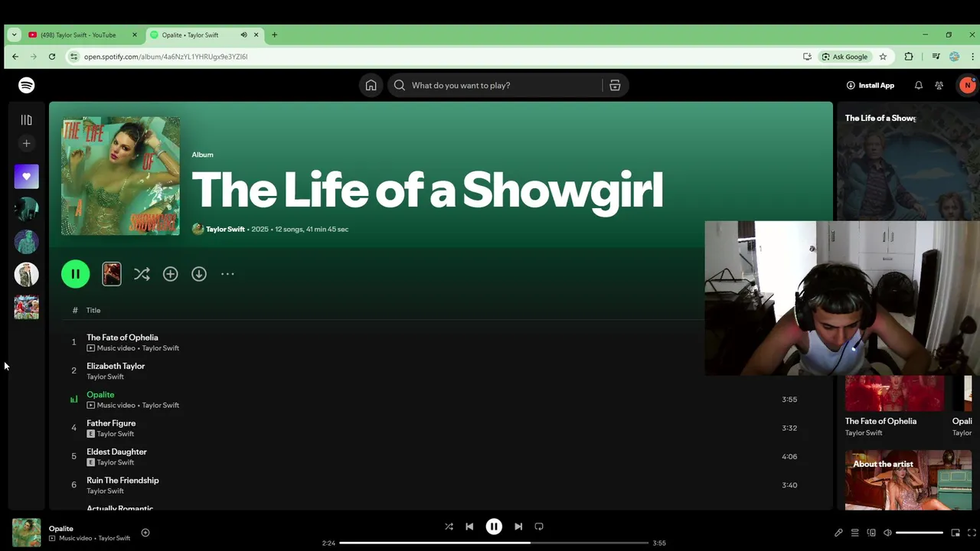Screen dimensions: 980x551
Task: Mute Spotify tab audio speaker icon
Action: click(x=244, y=34)
